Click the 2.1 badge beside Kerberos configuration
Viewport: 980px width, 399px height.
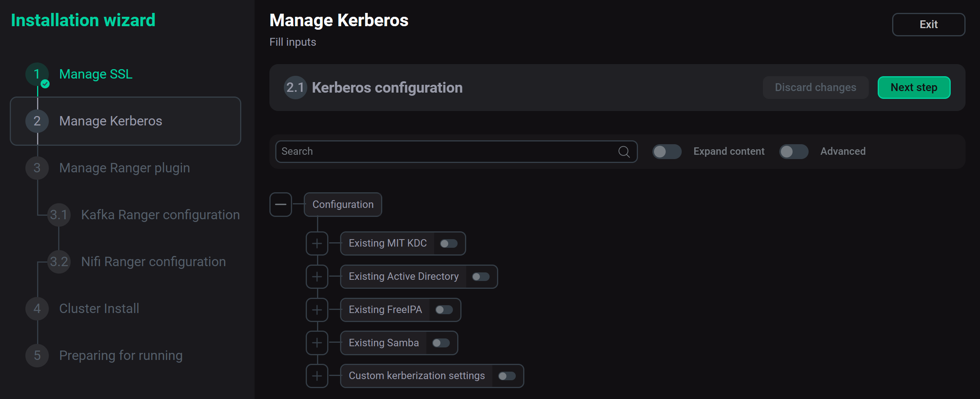pyautogui.click(x=295, y=88)
